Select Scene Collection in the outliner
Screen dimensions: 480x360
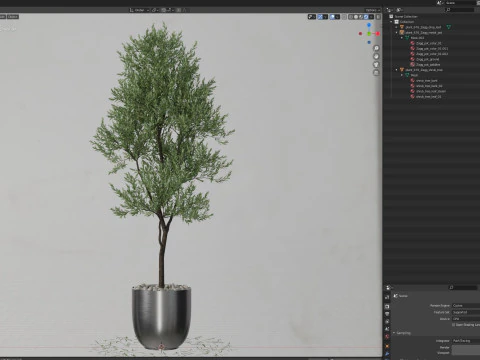pyautogui.click(x=406, y=16)
